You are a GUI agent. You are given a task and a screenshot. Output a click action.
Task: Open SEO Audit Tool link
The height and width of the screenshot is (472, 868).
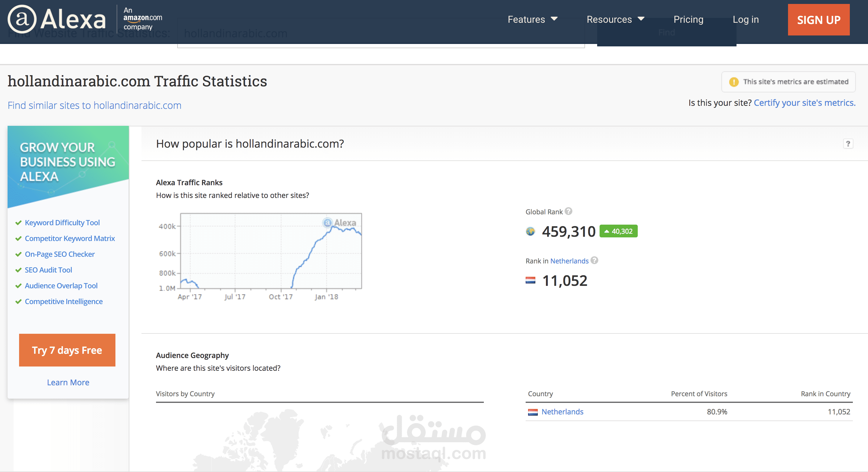click(x=48, y=270)
